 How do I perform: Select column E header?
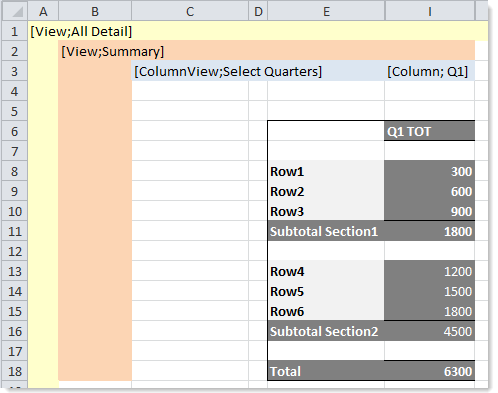point(326,12)
